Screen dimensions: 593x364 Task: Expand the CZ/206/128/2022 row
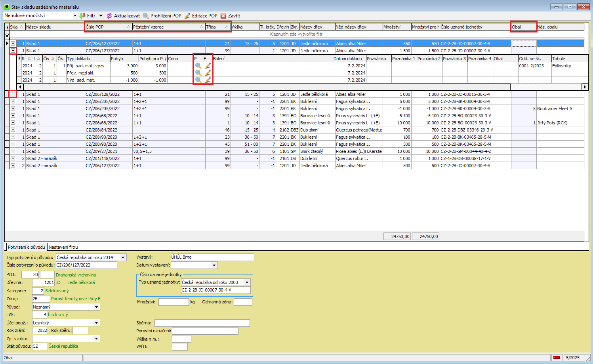click(13, 94)
